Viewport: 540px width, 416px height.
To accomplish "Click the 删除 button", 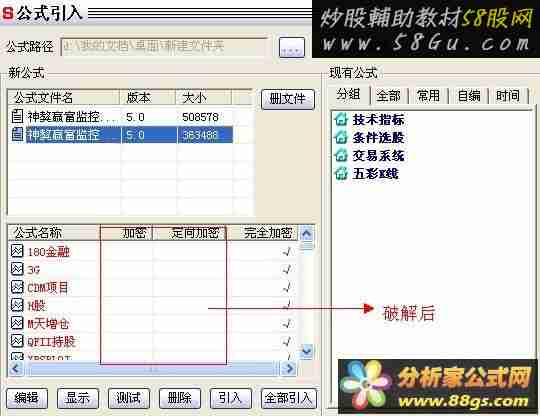I will pyautogui.click(x=180, y=398).
